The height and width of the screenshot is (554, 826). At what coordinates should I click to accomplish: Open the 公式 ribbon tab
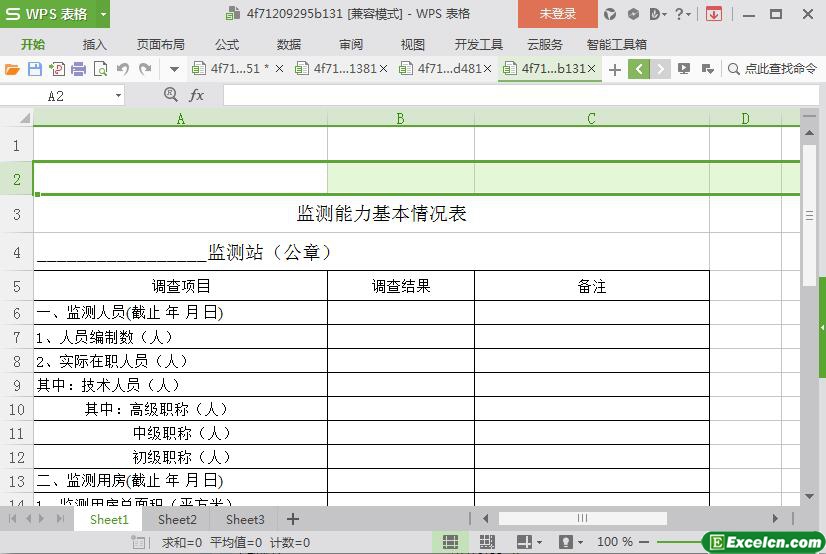[x=227, y=44]
